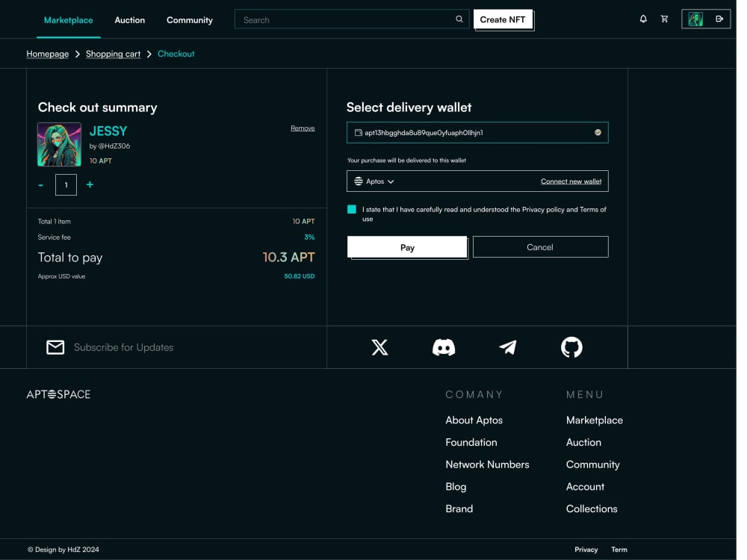The width and height of the screenshot is (747, 560).
Task: Click the 3% service fee value
Action: click(x=309, y=237)
